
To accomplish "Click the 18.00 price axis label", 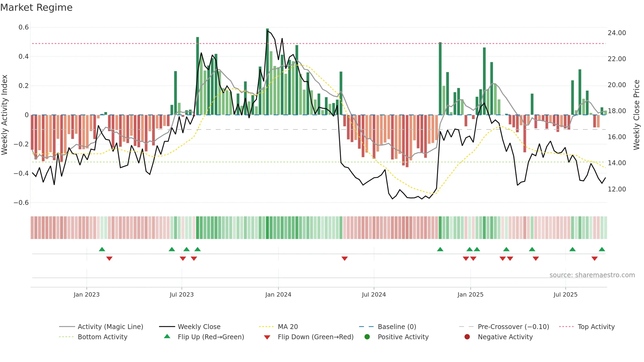I will tap(617, 111).
